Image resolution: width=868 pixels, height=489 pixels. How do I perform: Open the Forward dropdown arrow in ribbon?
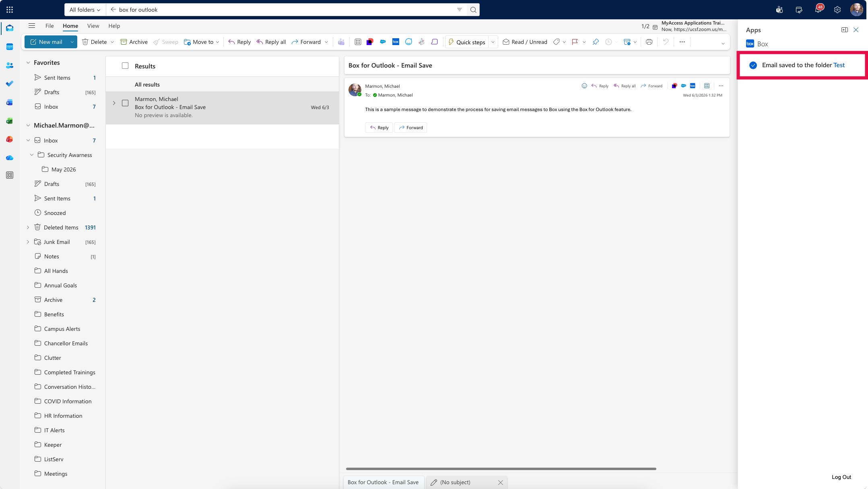[x=326, y=42]
